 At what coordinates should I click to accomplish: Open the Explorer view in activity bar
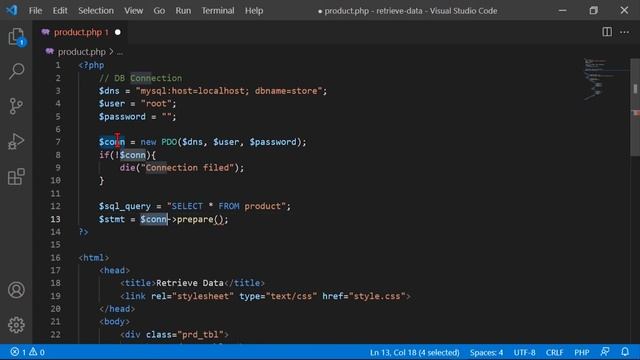[x=16, y=37]
